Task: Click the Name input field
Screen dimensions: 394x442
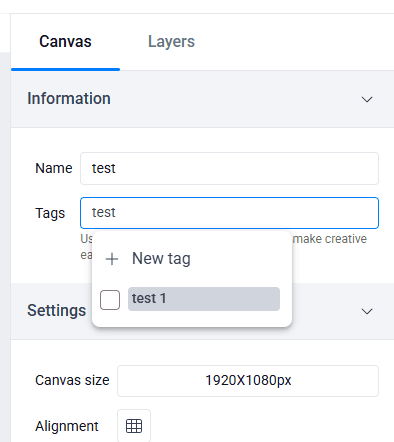Action: pyautogui.click(x=229, y=168)
